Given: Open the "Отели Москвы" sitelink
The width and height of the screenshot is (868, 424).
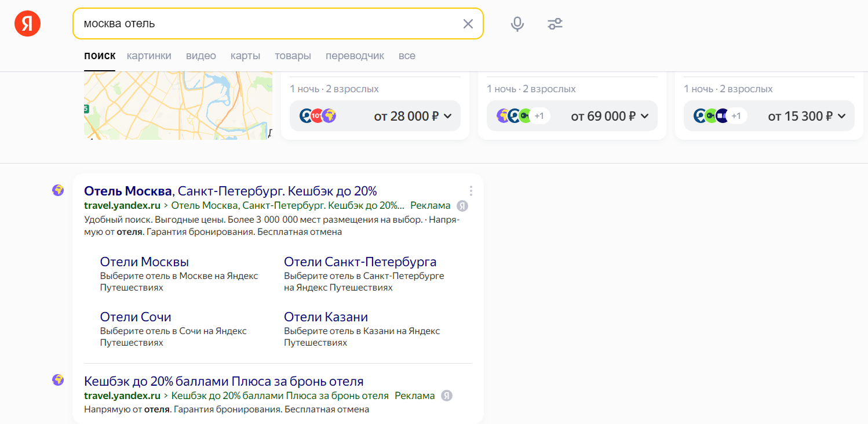Looking at the screenshot, I should pyautogui.click(x=144, y=262).
